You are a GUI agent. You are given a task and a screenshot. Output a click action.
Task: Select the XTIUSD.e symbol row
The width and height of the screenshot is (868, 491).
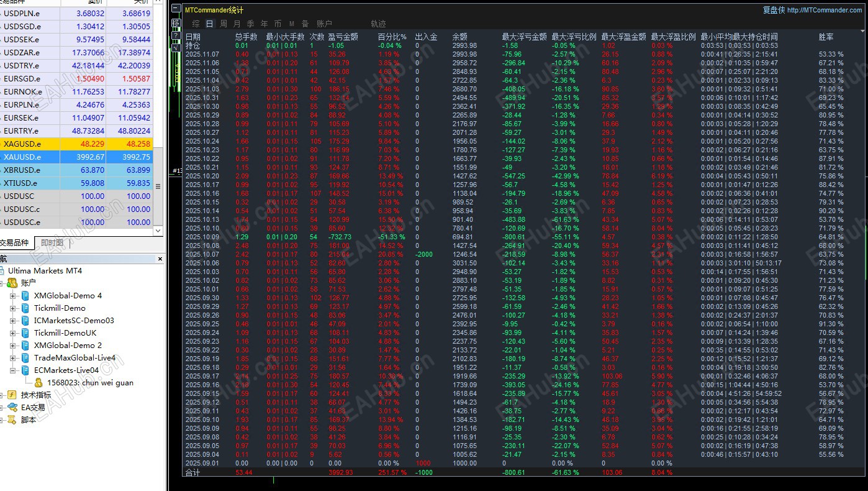point(76,183)
